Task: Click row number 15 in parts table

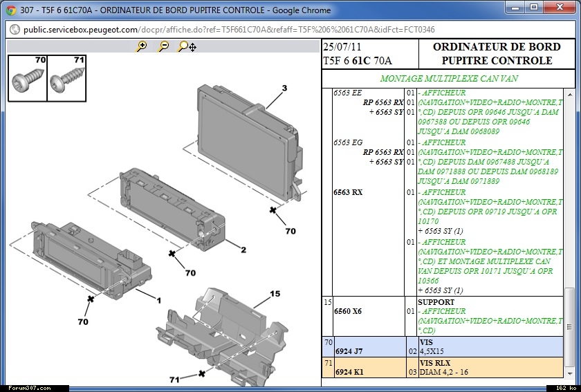Action: pyautogui.click(x=328, y=302)
